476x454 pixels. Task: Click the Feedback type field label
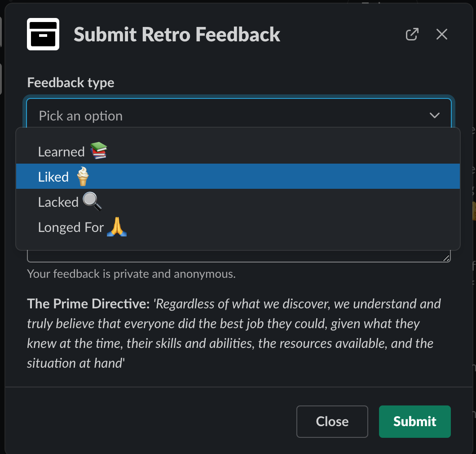point(71,83)
